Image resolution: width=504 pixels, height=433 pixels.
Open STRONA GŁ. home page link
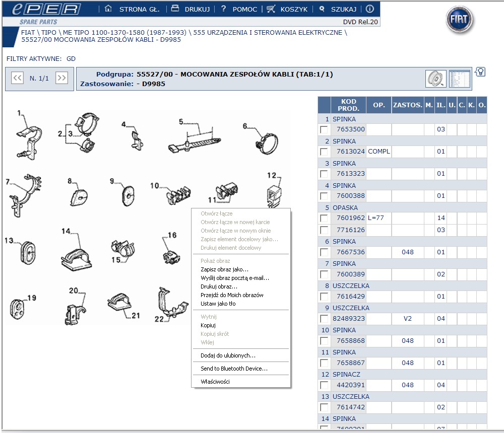coord(139,10)
